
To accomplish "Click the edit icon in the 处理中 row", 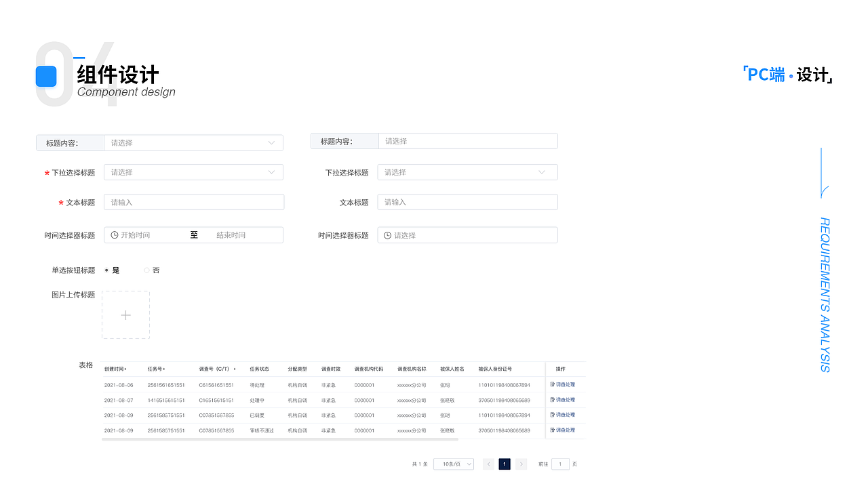I will click(x=553, y=400).
